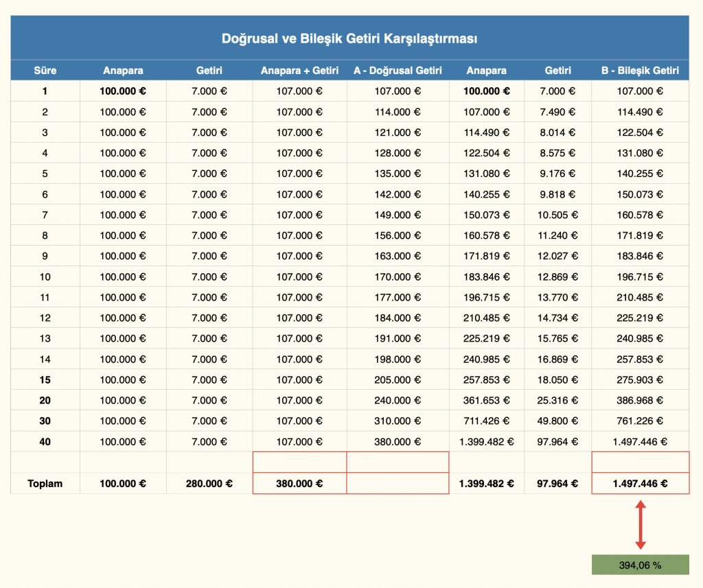The height and width of the screenshot is (588, 703).
Task: Select the 380.000 € cell in Toplam row
Action: 299,484
